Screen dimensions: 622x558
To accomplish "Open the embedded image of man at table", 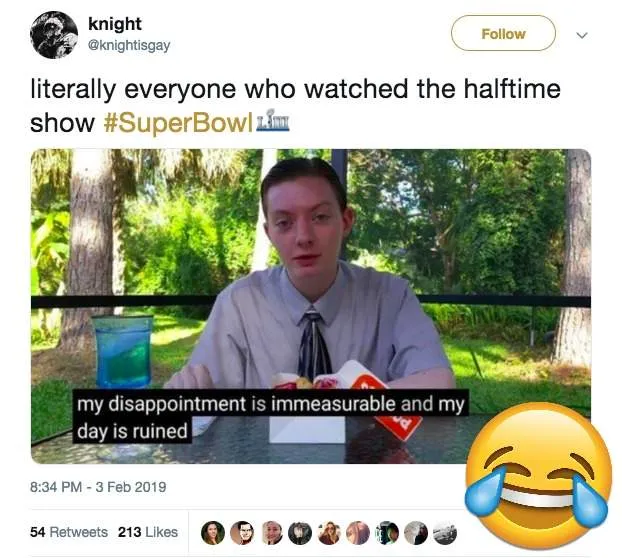I will [x=311, y=306].
